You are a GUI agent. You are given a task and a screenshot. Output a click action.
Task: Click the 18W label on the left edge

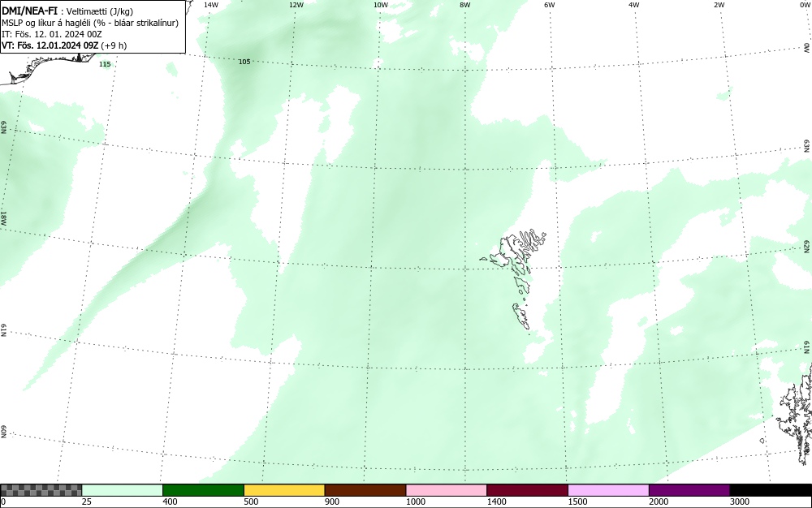pyautogui.click(x=3, y=217)
